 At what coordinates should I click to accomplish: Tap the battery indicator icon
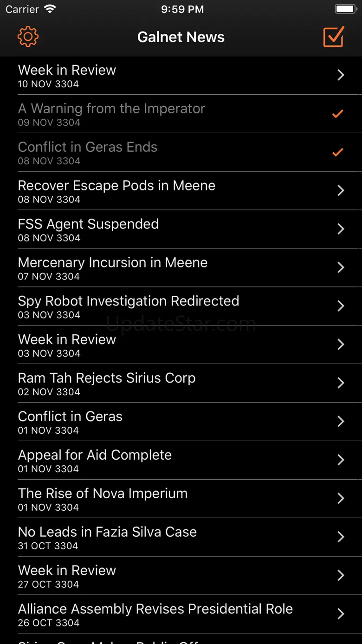(345, 9)
